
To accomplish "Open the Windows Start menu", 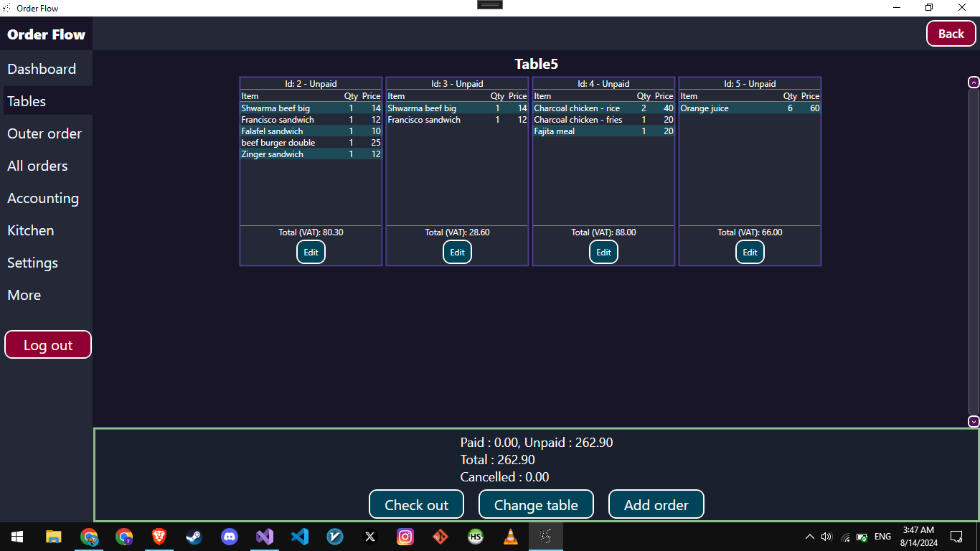I will click(17, 537).
